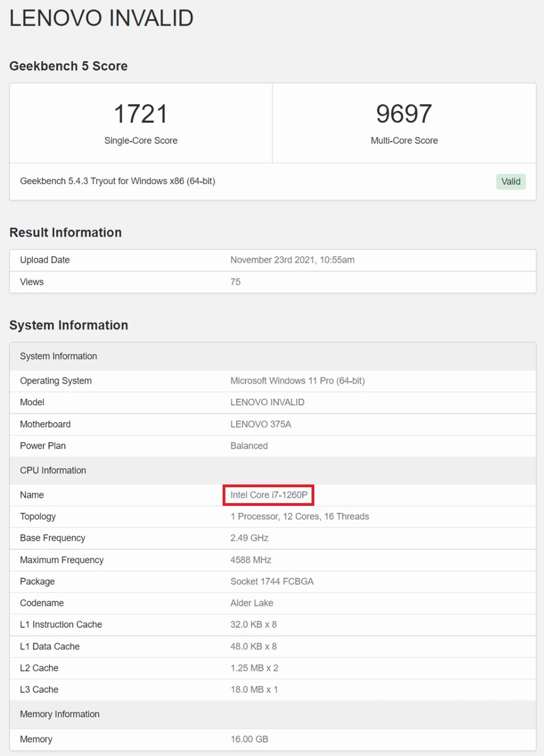Click the LENOVO INVALID page title

point(101,18)
